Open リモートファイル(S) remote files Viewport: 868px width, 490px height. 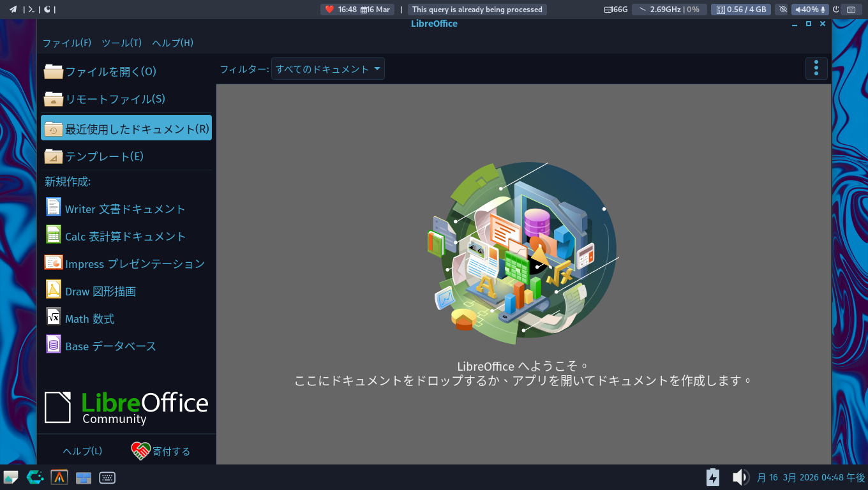point(126,99)
